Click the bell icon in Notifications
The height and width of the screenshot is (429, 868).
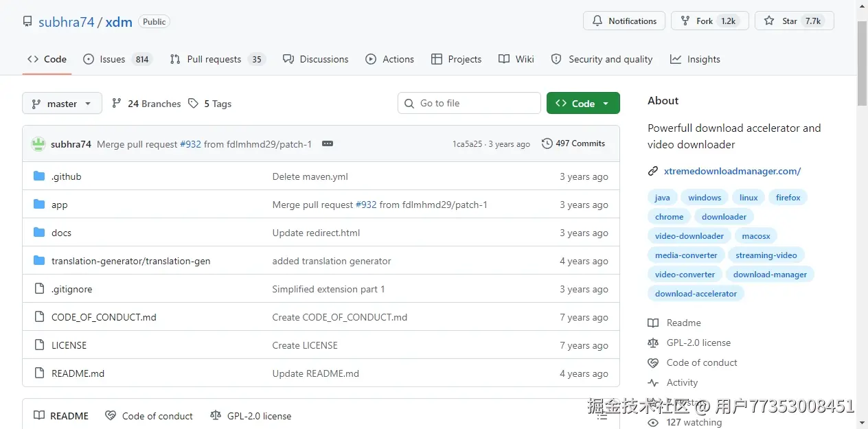pyautogui.click(x=597, y=21)
